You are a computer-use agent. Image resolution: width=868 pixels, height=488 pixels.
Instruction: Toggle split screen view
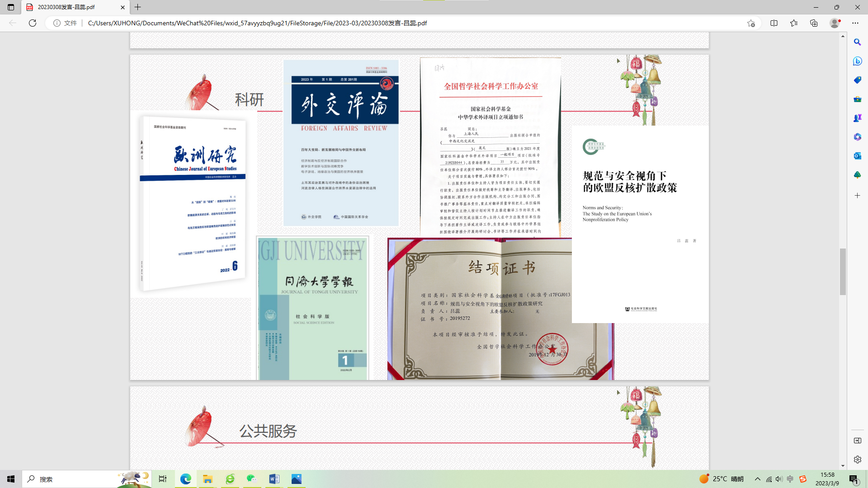pos(774,23)
